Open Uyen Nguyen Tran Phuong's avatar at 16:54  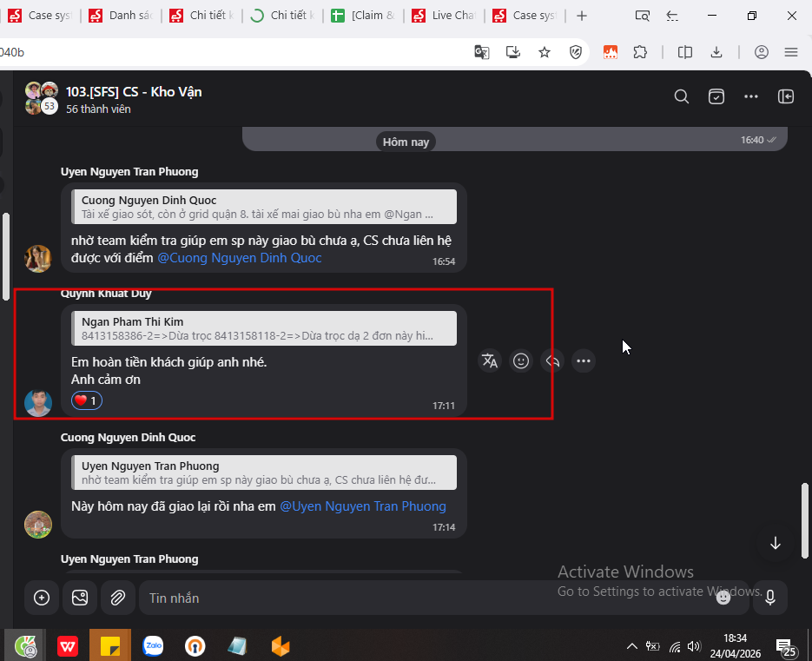point(38,259)
